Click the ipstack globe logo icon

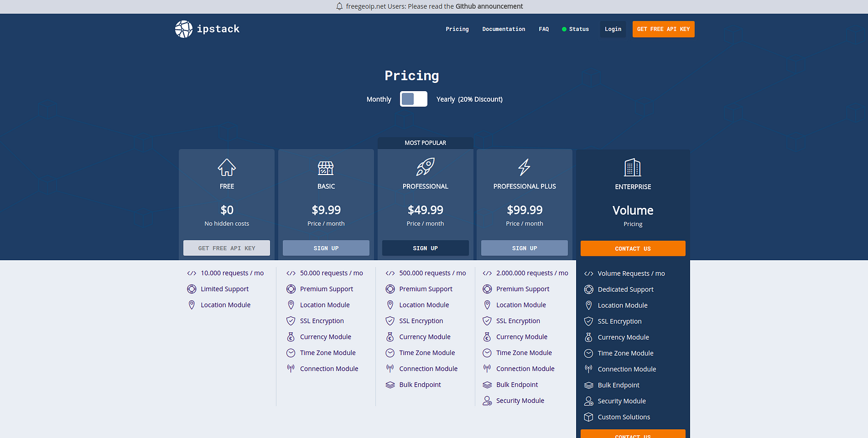[x=183, y=29]
